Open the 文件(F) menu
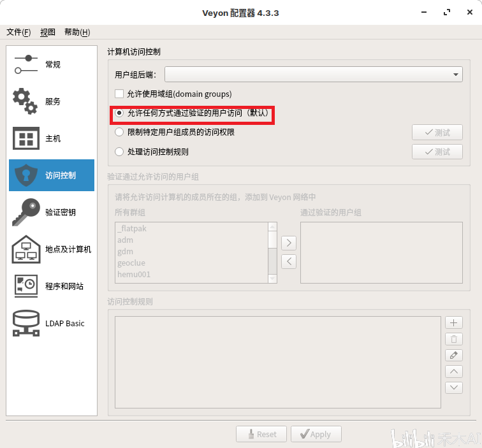 click(18, 32)
